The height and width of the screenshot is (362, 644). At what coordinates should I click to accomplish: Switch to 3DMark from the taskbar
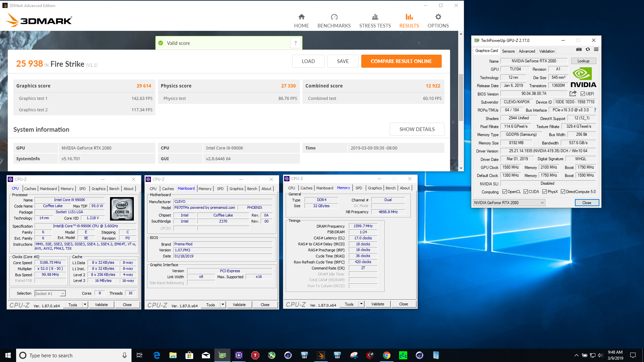pyautogui.click(x=321, y=355)
